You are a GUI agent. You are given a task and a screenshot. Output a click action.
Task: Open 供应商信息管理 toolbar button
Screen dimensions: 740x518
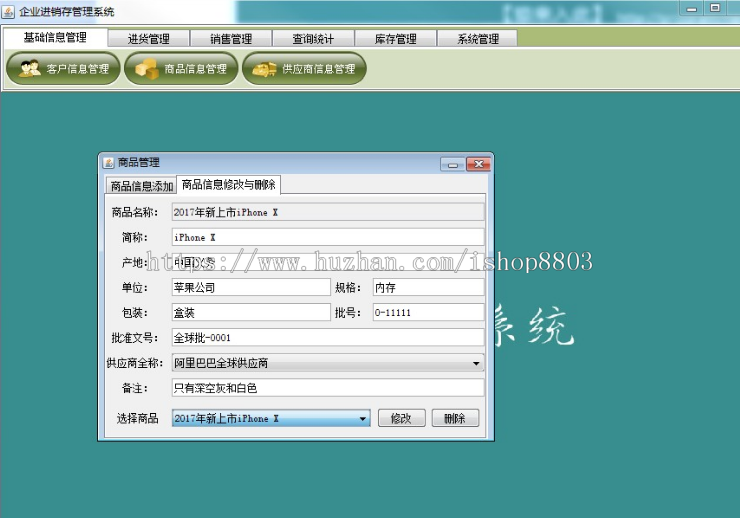point(304,69)
